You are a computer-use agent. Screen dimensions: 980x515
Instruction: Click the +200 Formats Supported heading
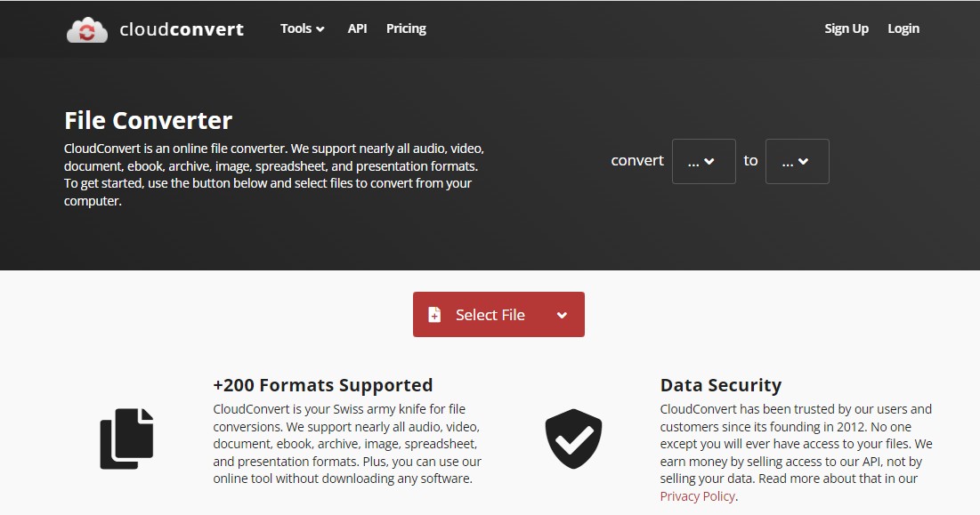click(x=322, y=385)
